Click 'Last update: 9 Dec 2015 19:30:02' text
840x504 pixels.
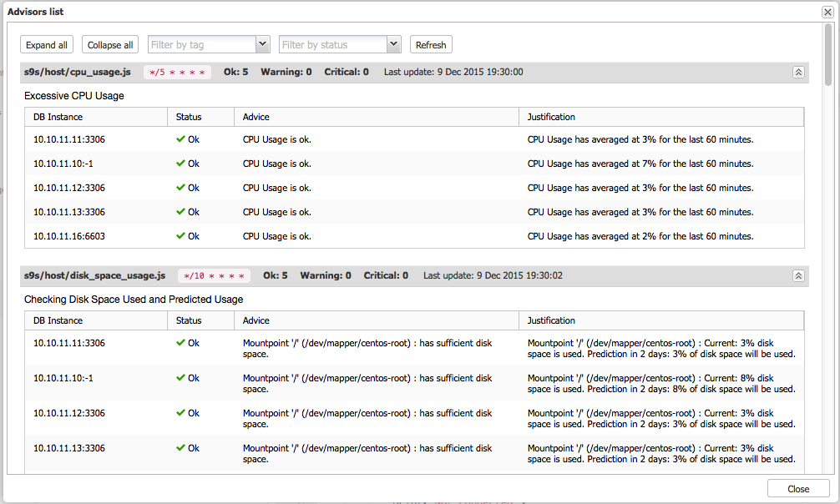[x=493, y=275]
